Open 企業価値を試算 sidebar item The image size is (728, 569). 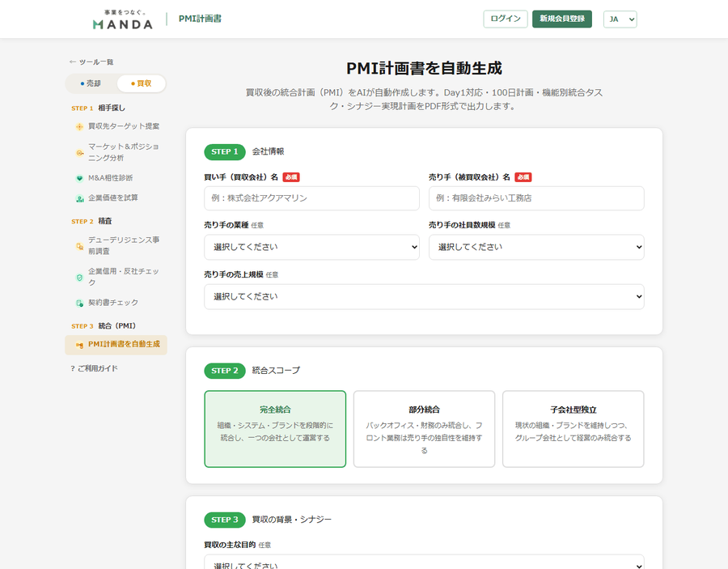click(116, 197)
